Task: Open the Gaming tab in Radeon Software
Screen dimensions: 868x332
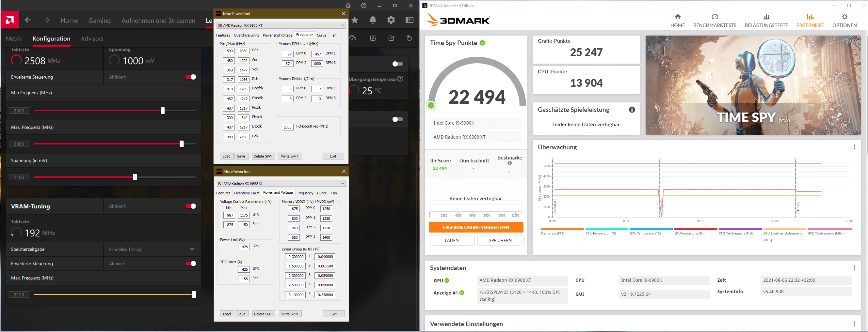Action: [99, 21]
